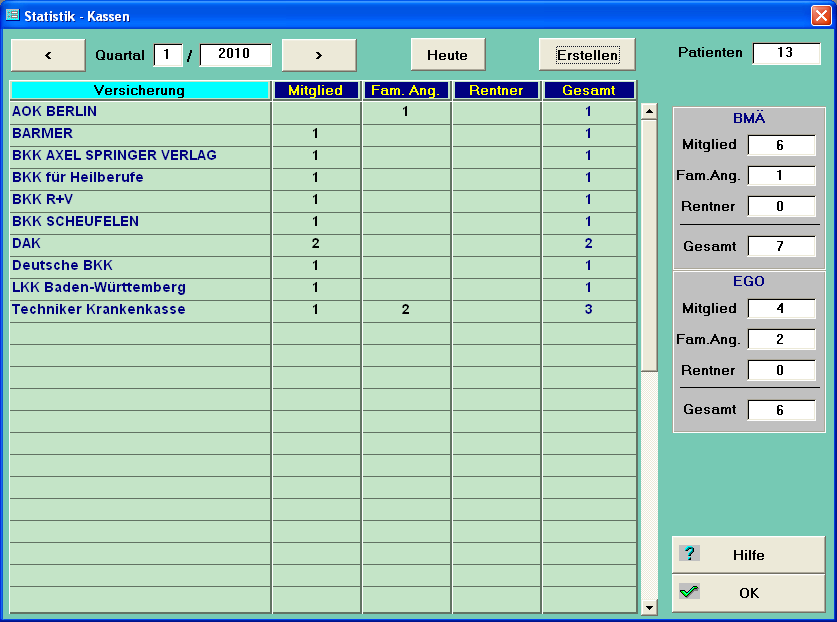Image resolution: width=837 pixels, height=622 pixels.
Task: Click the Fam. Ang. column header
Action: point(406,90)
